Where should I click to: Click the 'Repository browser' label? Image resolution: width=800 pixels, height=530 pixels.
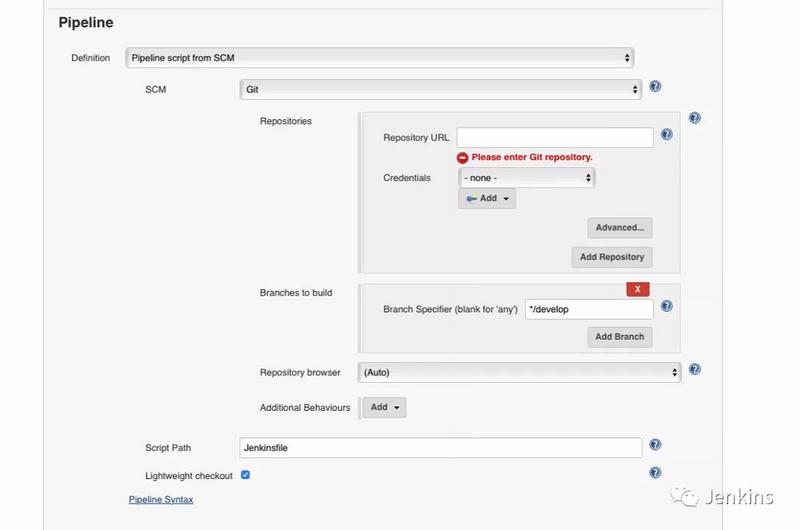point(300,372)
